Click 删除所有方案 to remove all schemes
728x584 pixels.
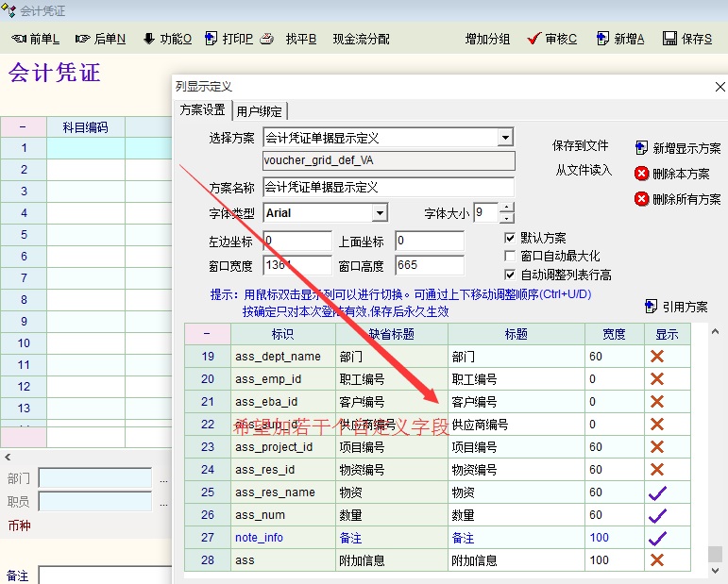point(677,199)
